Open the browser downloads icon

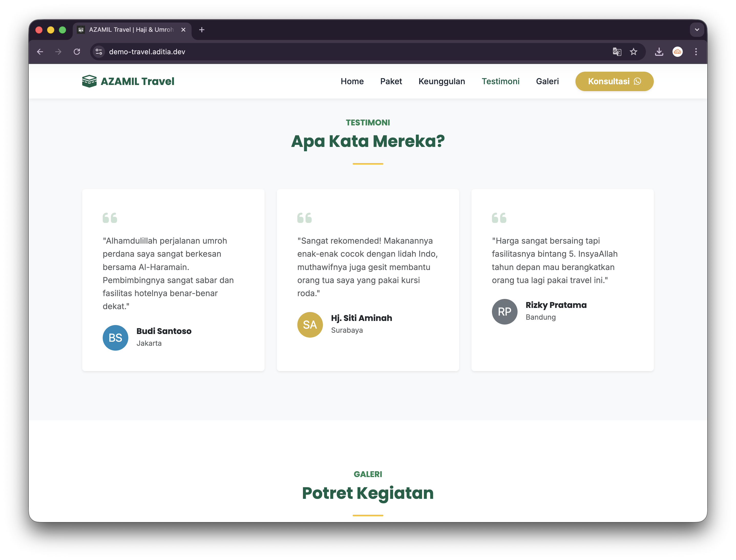click(659, 52)
